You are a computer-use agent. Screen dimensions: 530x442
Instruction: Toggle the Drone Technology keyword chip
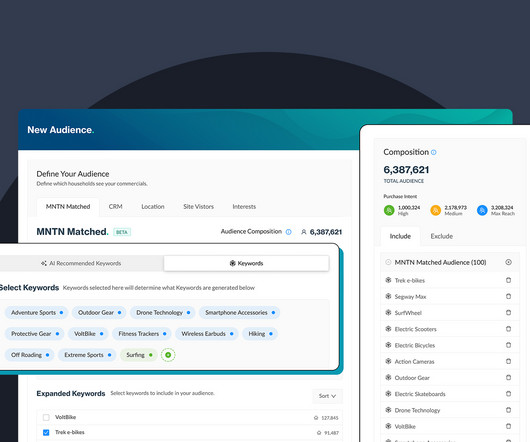[x=163, y=313]
